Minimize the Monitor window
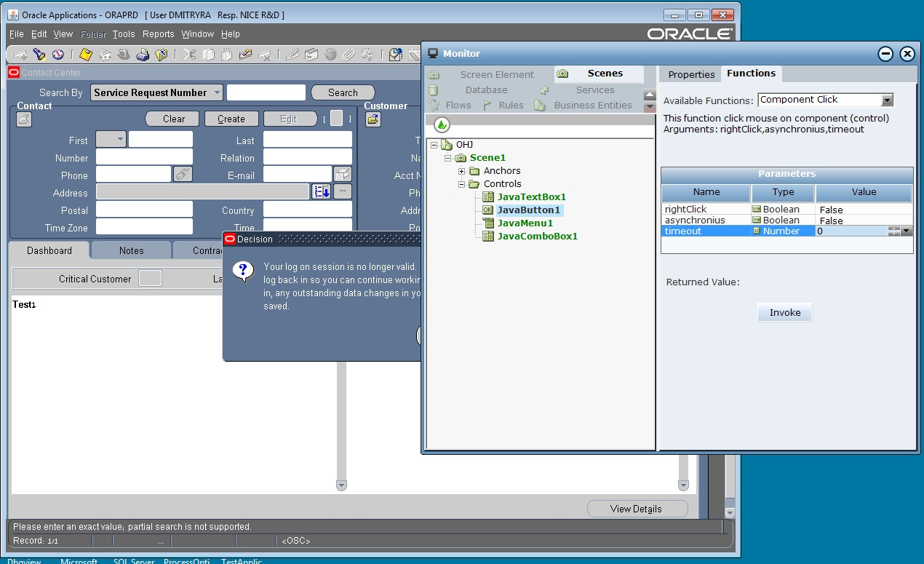 [885, 53]
